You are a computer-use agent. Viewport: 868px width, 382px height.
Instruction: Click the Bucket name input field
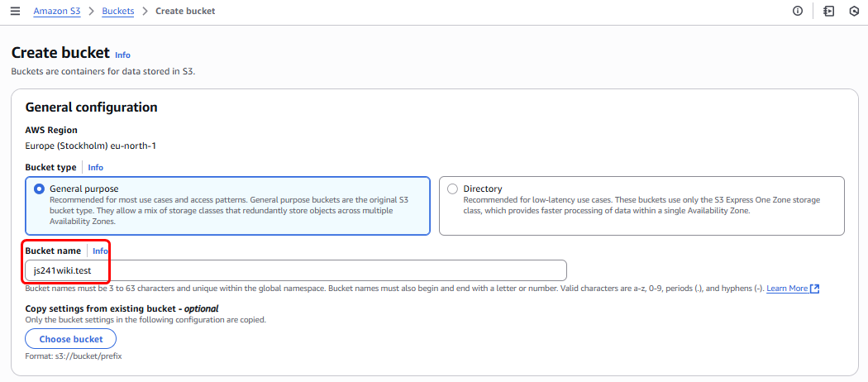coord(295,270)
